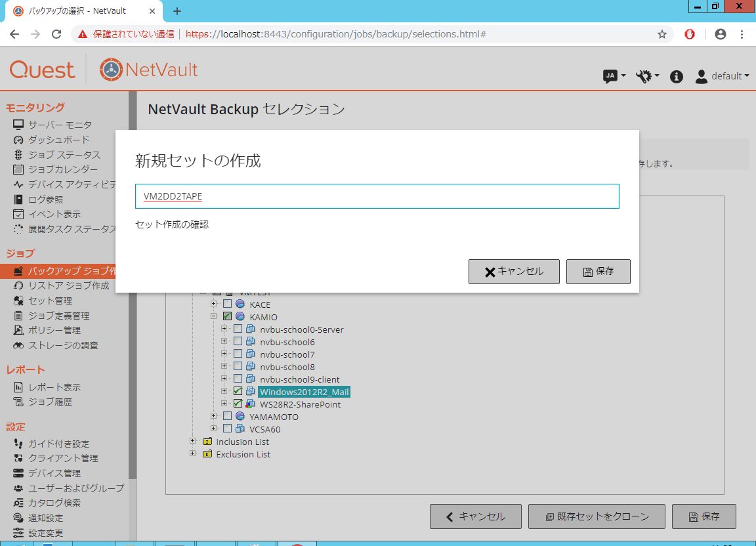Reload the browser page

coord(56,34)
